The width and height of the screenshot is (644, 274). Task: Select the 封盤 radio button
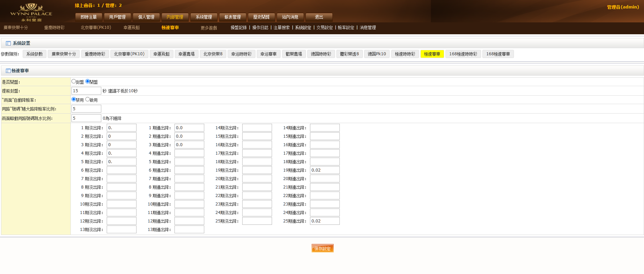pos(74,81)
